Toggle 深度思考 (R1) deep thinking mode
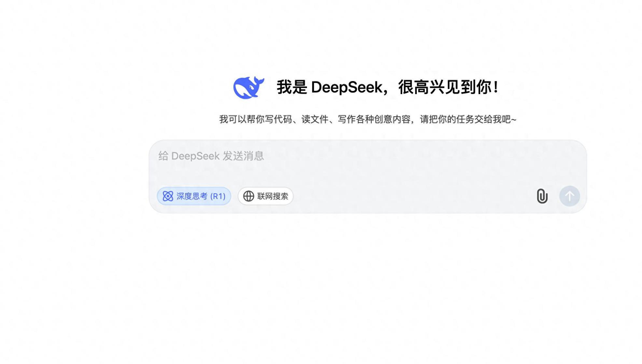This screenshot has height=364, width=642. 194,196
